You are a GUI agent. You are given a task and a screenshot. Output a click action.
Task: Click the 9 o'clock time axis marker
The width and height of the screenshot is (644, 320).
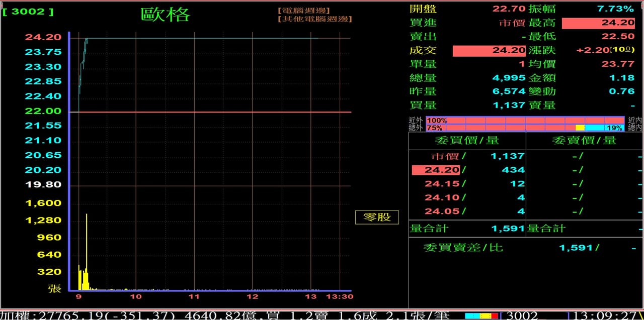[78, 296]
